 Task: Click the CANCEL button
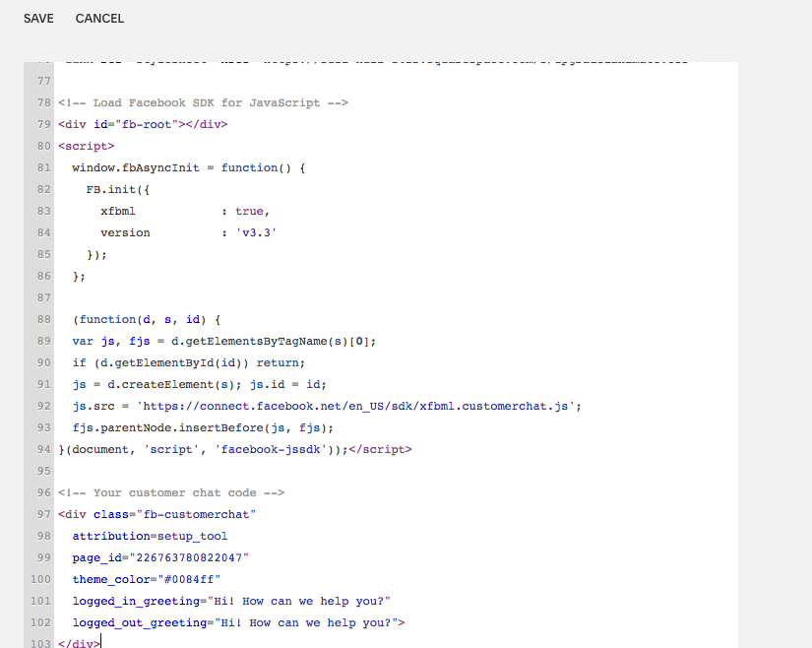(99, 19)
